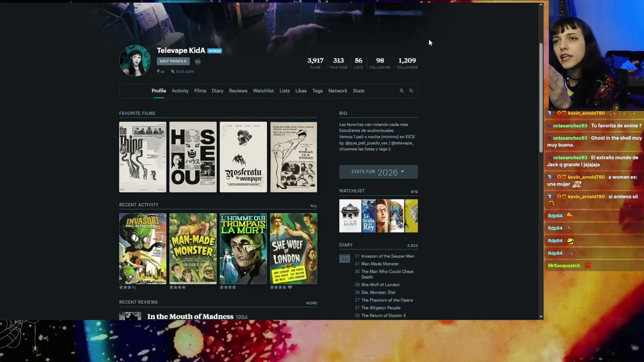Click the star rating under Invasori dall'altro mondo poster
The height and width of the screenshot is (362, 644).
pos(127,288)
